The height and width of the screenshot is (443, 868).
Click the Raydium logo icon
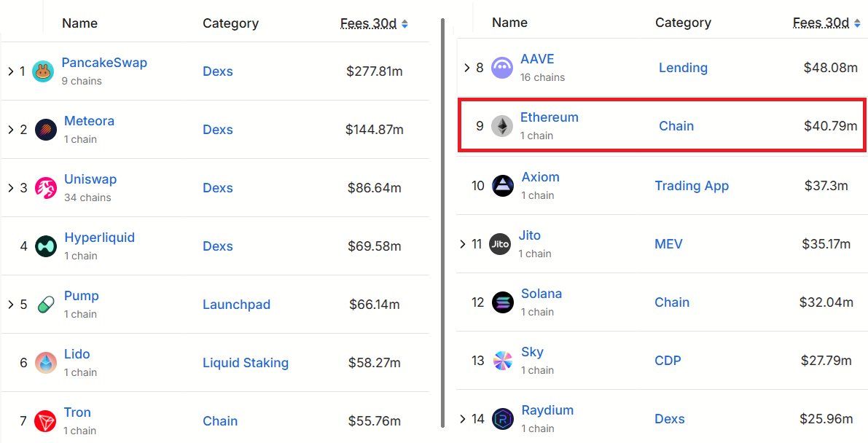(503, 419)
